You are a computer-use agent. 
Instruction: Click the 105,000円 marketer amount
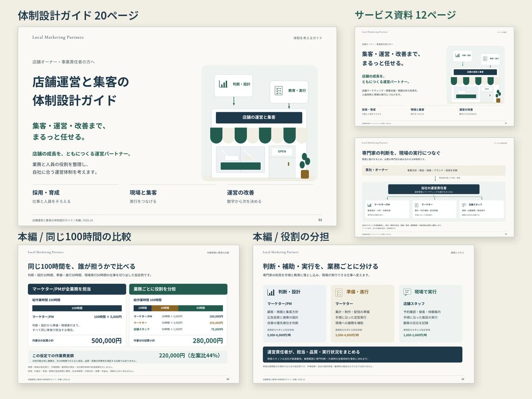[x=217, y=323]
